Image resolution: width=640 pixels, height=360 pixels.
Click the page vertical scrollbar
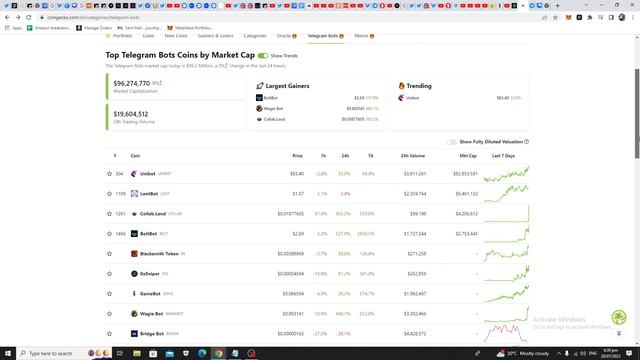637,113
